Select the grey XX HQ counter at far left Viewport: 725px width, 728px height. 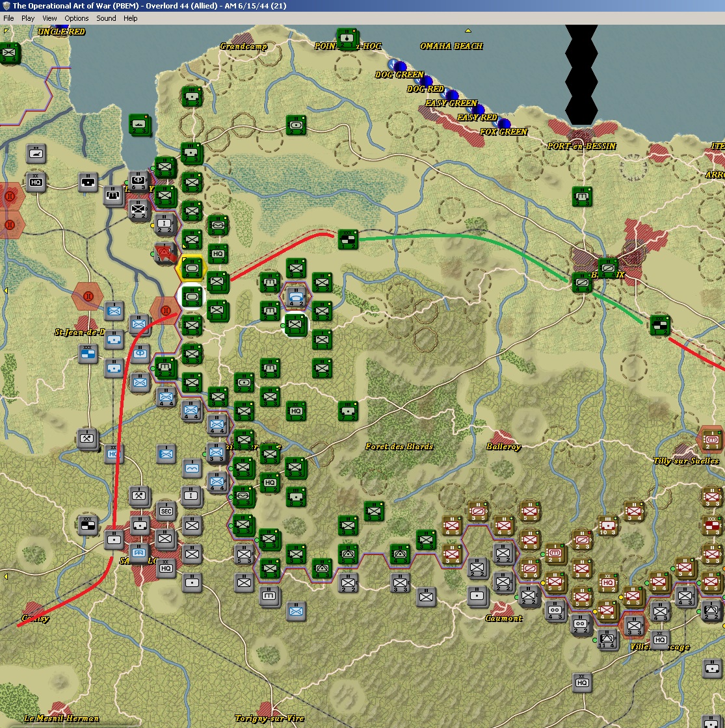coord(36,183)
